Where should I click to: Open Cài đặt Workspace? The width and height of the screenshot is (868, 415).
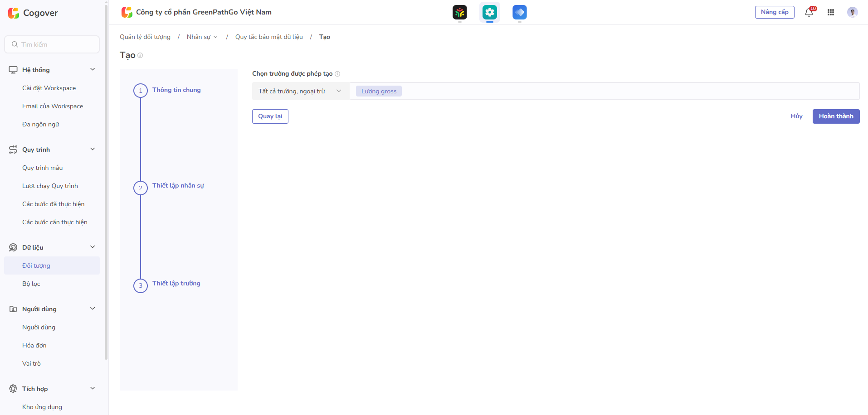49,88
